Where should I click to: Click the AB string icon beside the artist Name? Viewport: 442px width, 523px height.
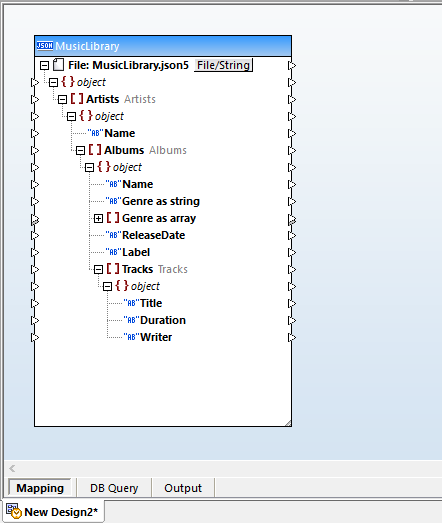pos(95,133)
